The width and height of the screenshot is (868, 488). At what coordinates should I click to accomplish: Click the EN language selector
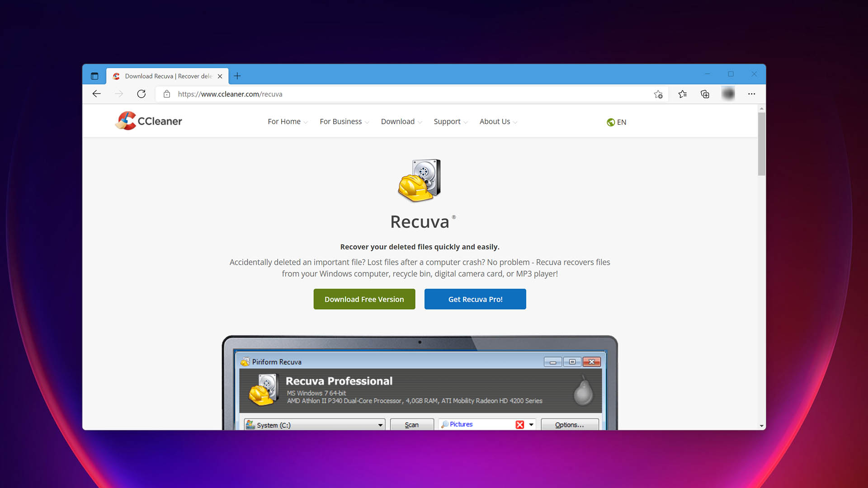[x=617, y=122]
